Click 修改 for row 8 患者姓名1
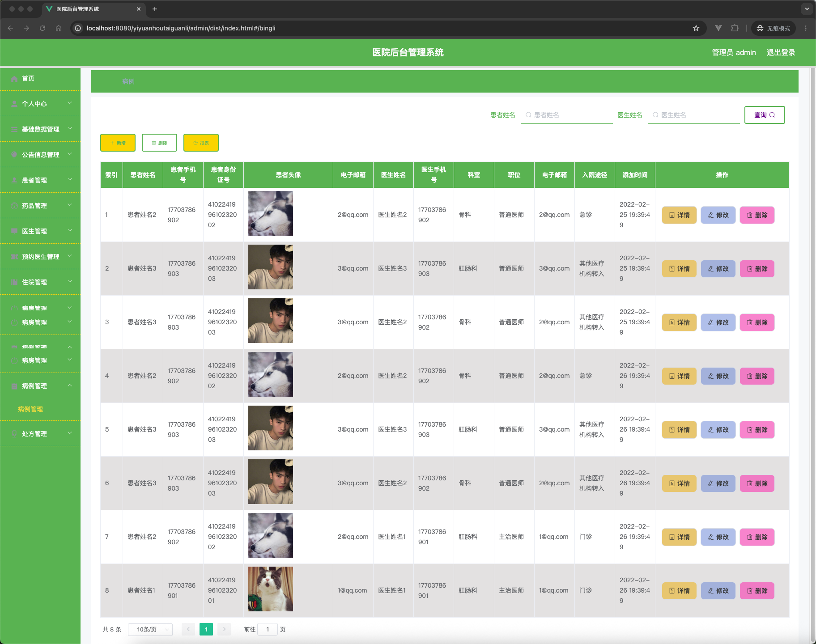816x644 pixels. pyautogui.click(x=718, y=591)
